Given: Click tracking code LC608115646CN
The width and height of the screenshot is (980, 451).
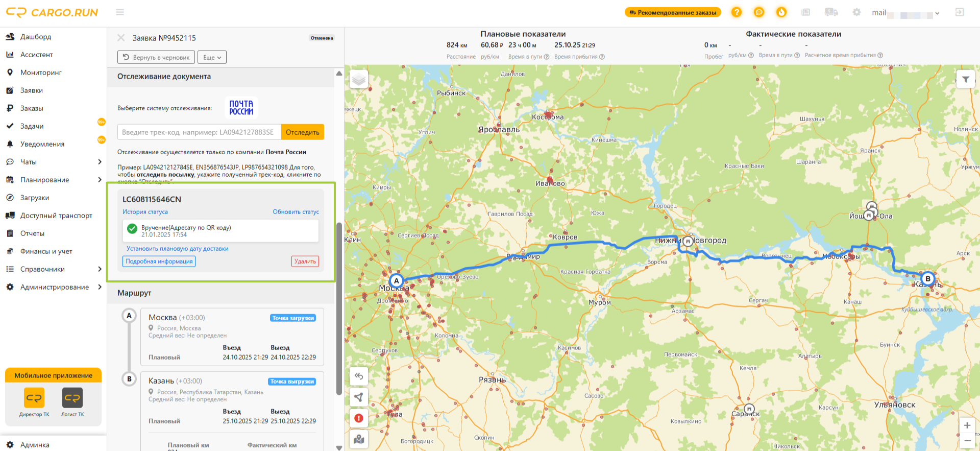Looking at the screenshot, I should pos(152,199).
